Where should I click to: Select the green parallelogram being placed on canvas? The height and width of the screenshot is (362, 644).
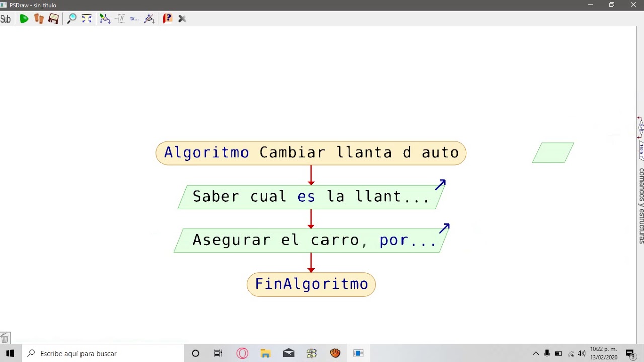click(553, 153)
